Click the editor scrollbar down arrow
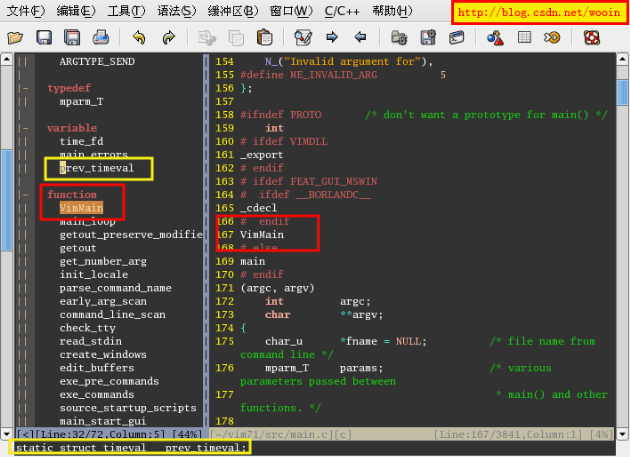630x457 pixels. click(x=622, y=434)
